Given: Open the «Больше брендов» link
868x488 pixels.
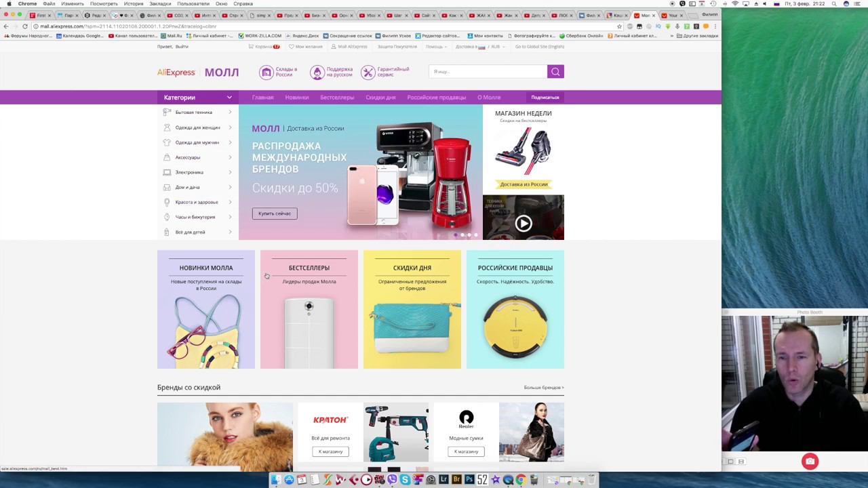Looking at the screenshot, I should (544, 388).
